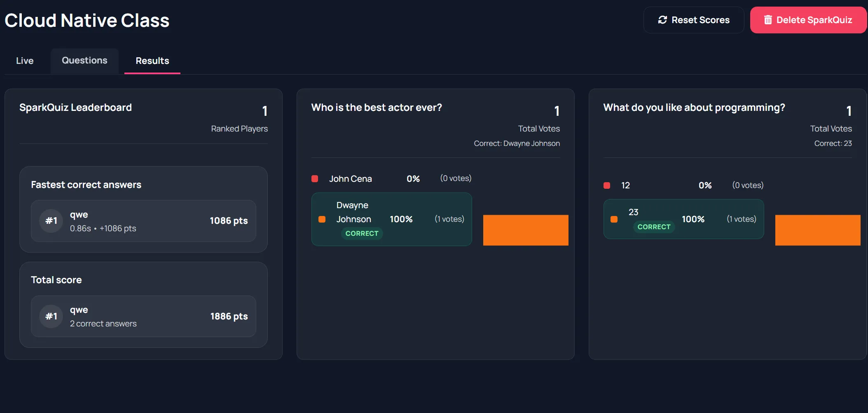
Task: Click the CORRECT badge under Dwayne Johnson
Action: [362, 233]
